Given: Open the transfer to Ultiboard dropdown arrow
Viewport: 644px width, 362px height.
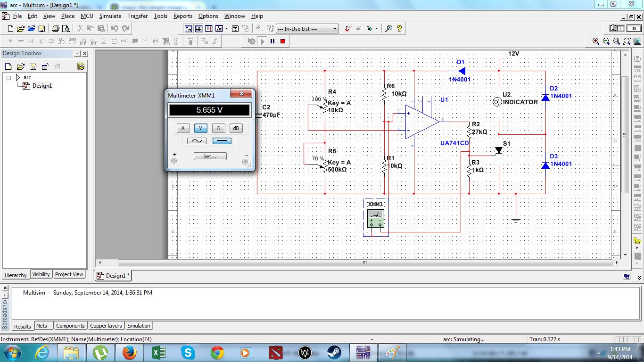Looking at the screenshot, I should coord(376,29).
